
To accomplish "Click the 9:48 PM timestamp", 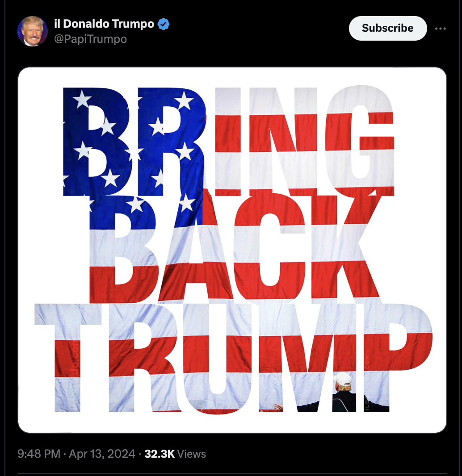I will click(38, 454).
